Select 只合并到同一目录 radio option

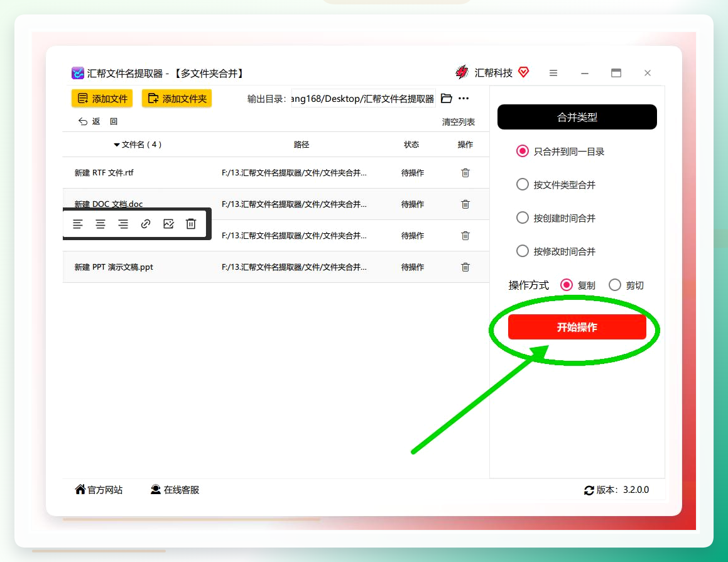click(523, 152)
